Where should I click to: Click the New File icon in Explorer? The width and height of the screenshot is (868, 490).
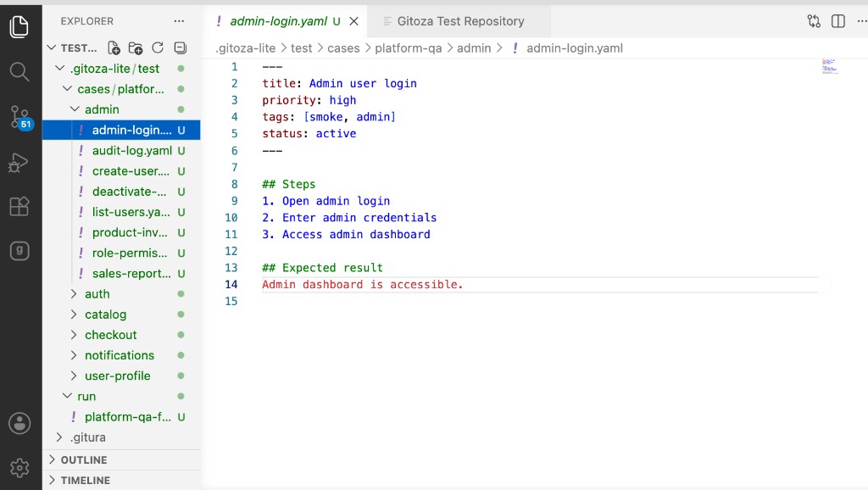click(x=114, y=48)
